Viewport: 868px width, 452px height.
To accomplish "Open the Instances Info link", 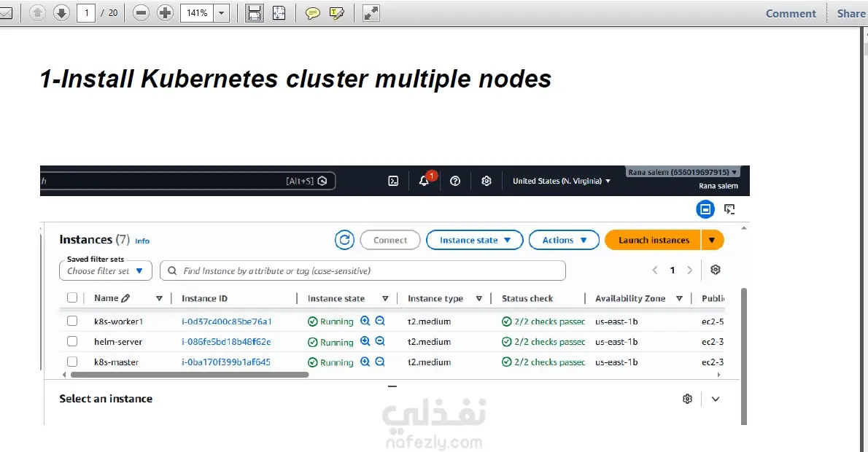I will [142, 241].
